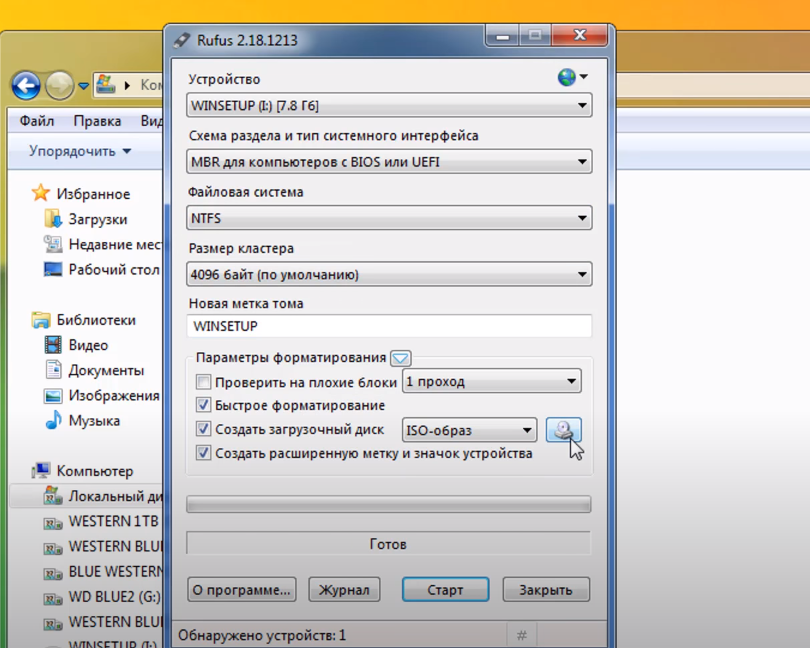The width and height of the screenshot is (810, 648).
Task: Open Библиотеки in Explorer sidebar
Action: pyautogui.click(x=84, y=320)
